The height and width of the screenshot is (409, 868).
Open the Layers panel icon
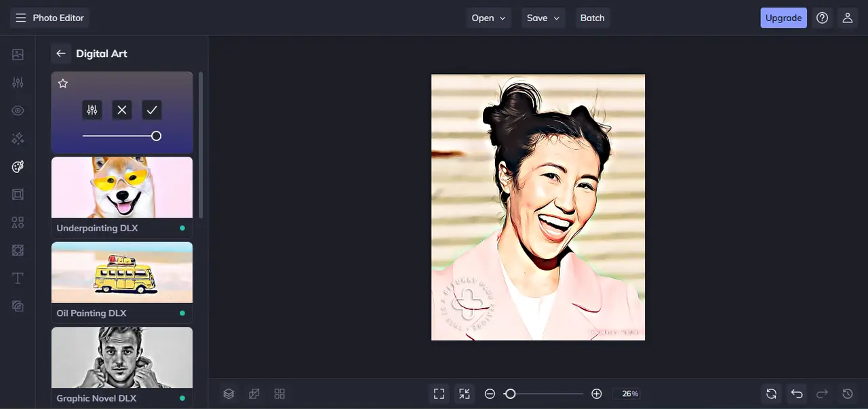229,393
